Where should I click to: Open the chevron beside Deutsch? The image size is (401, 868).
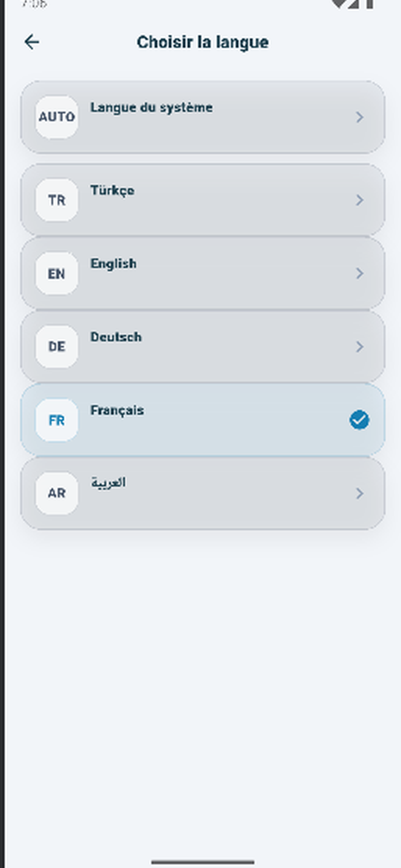pyautogui.click(x=359, y=347)
